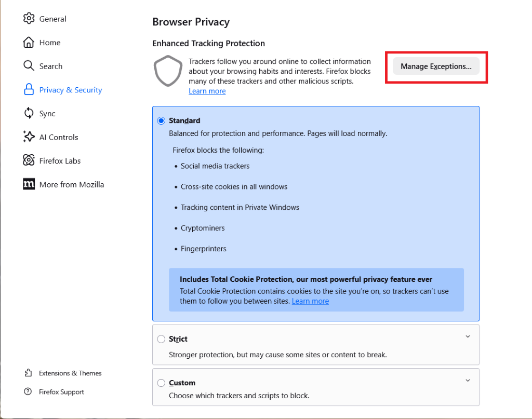Click the General gear icon
Viewport: 532px width, 419px height.
coord(29,18)
